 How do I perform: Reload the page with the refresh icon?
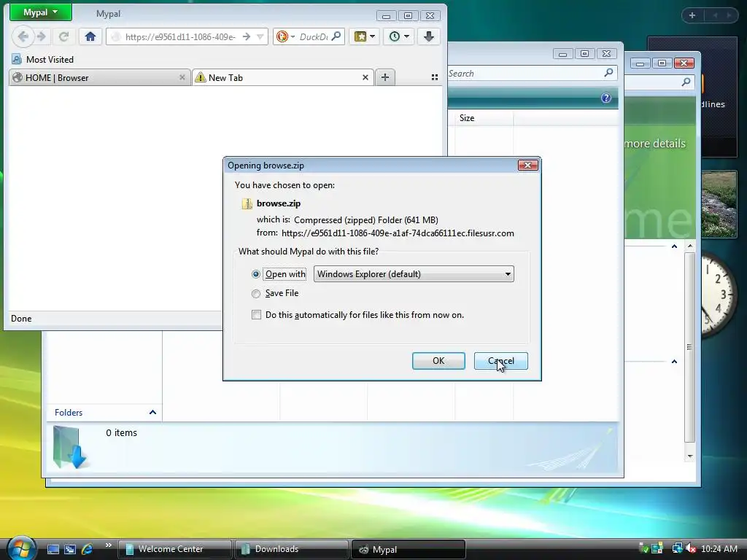(63, 36)
